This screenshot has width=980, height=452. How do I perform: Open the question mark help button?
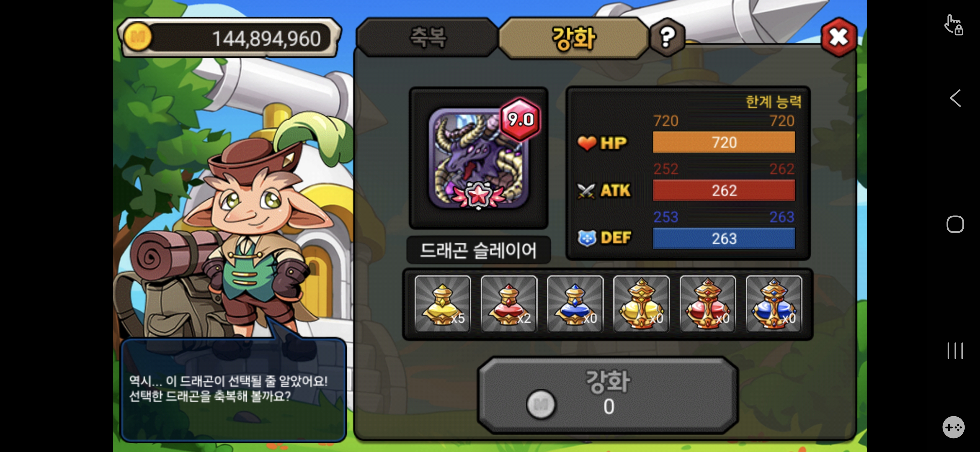667,37
